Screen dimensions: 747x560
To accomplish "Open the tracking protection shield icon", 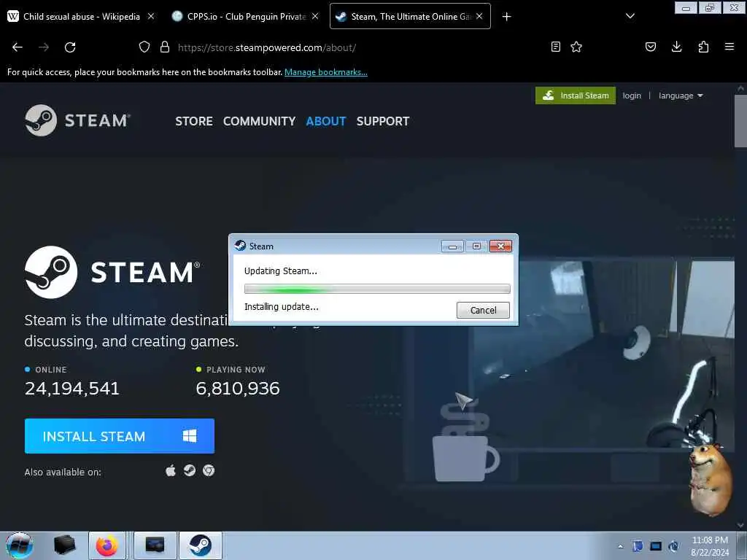I will [144, 47].
